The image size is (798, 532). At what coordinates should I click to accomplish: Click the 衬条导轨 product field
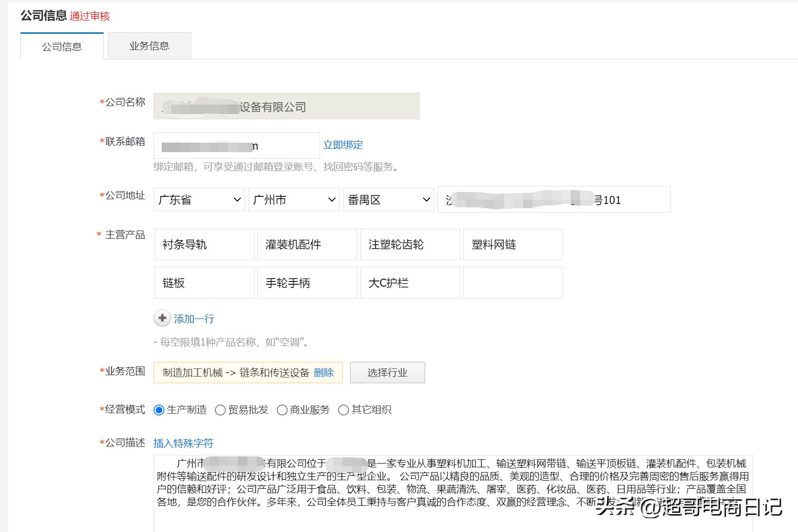[x=204, y=244]
